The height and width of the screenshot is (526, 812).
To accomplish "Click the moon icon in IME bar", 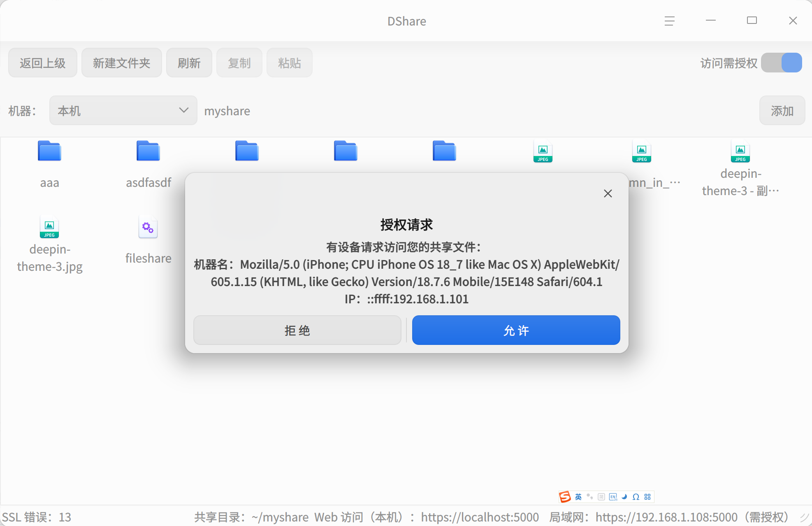I will (624, 497).
